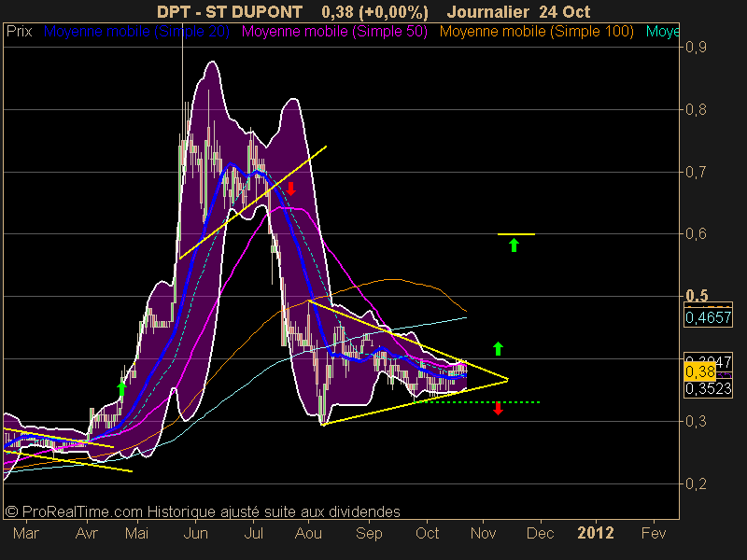Screen dimensions: 747x560
Task: Click the "2012" year on the time axis
Action: click(x=596, y=533)
